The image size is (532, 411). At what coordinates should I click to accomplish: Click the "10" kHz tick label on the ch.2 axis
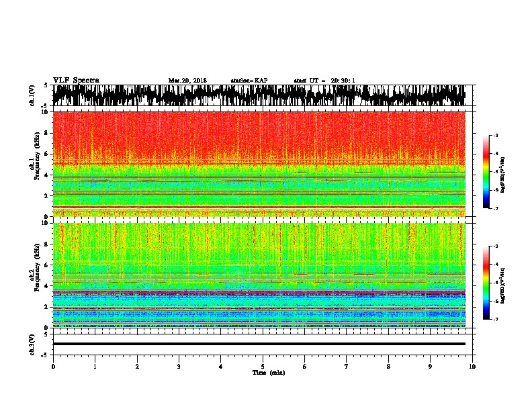pos(44,223)
